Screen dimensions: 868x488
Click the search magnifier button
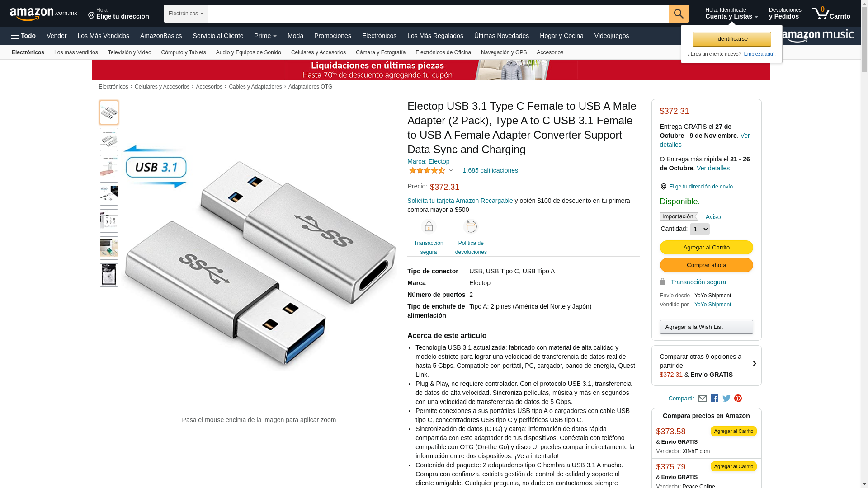[x=679, y=14]
